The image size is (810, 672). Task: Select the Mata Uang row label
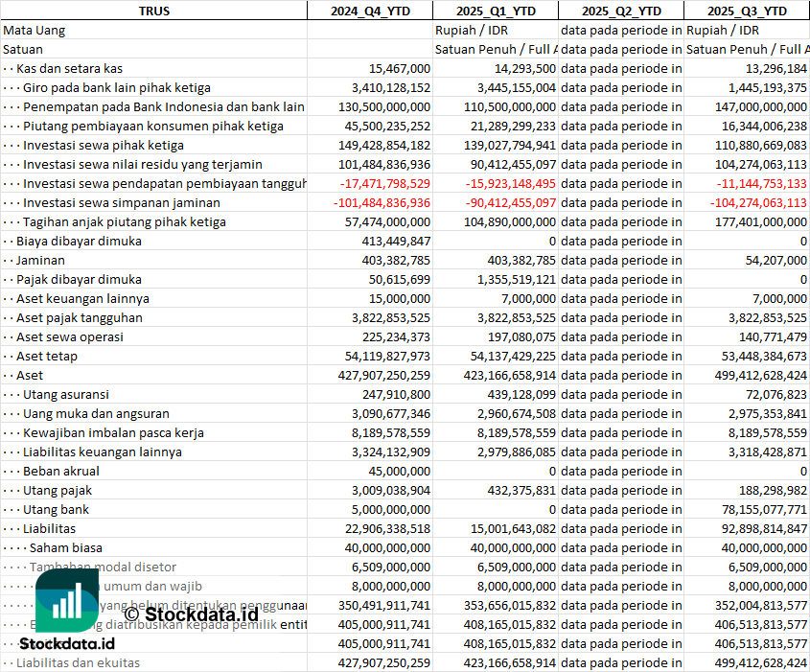(35, 30)
